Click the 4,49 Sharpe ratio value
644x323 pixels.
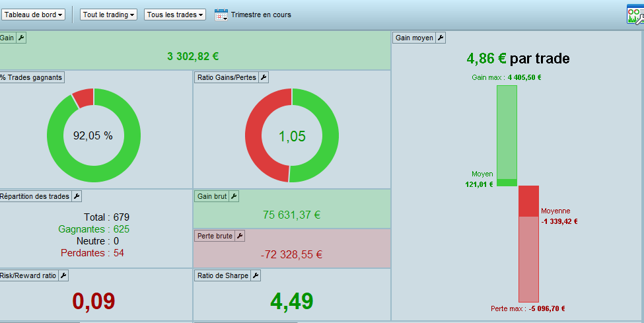point(292,301)
